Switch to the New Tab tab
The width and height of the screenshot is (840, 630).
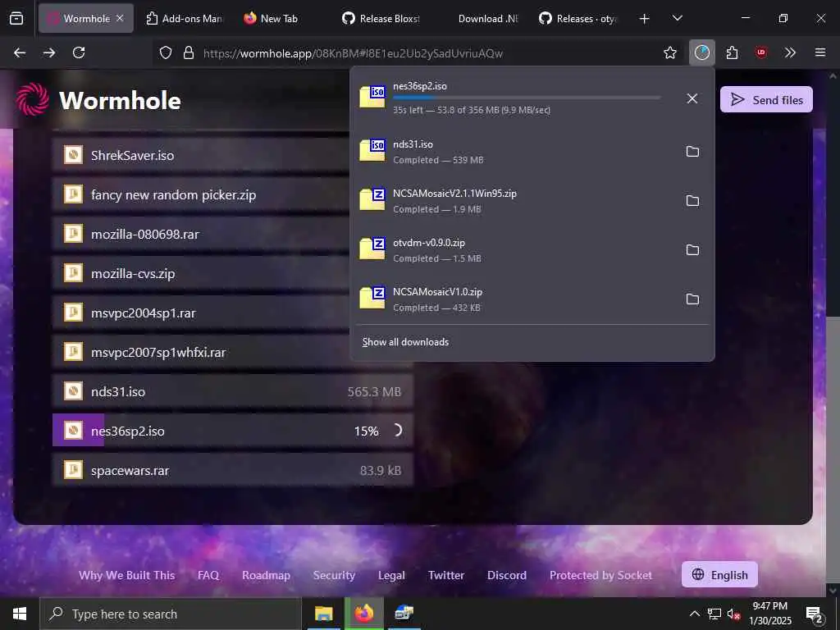(x=280, y=18)
